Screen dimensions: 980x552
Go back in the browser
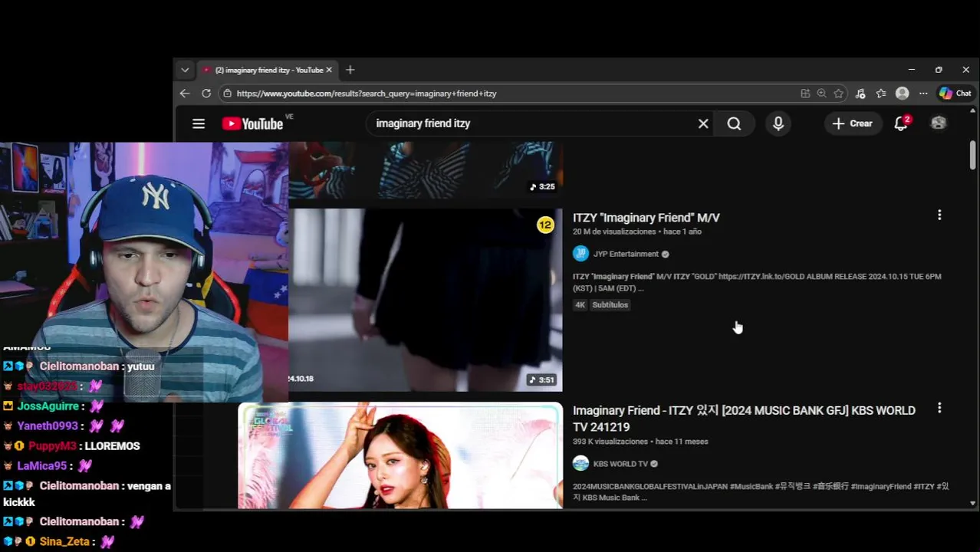coord(185,94)
